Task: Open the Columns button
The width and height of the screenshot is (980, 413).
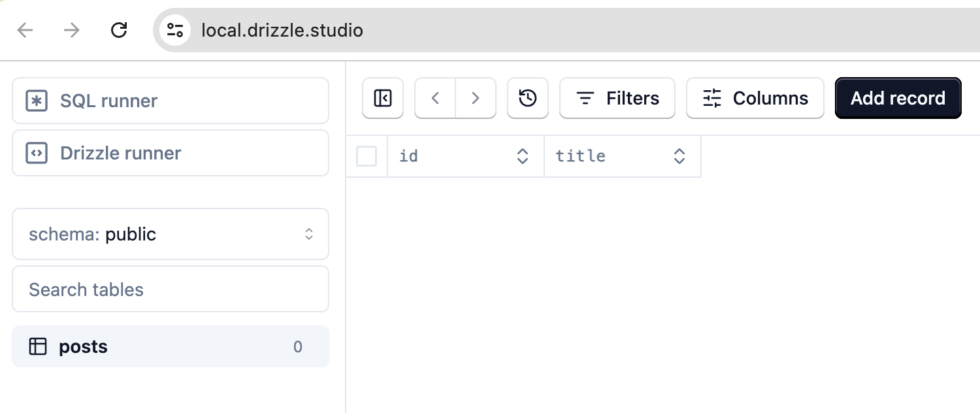Action: 755,98
